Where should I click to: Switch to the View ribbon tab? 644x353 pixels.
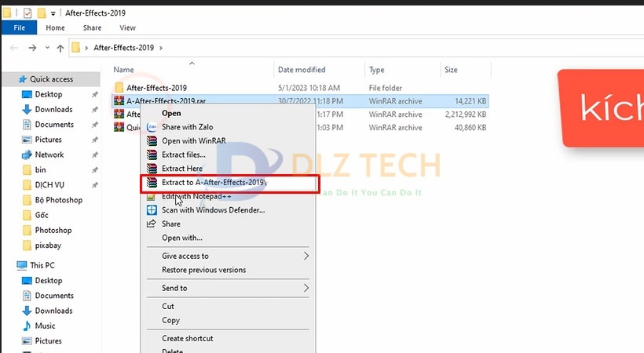pos(127,27)
